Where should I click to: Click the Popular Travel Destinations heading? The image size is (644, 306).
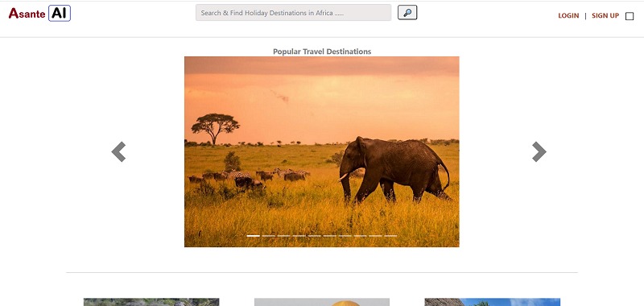click(322, 52)
